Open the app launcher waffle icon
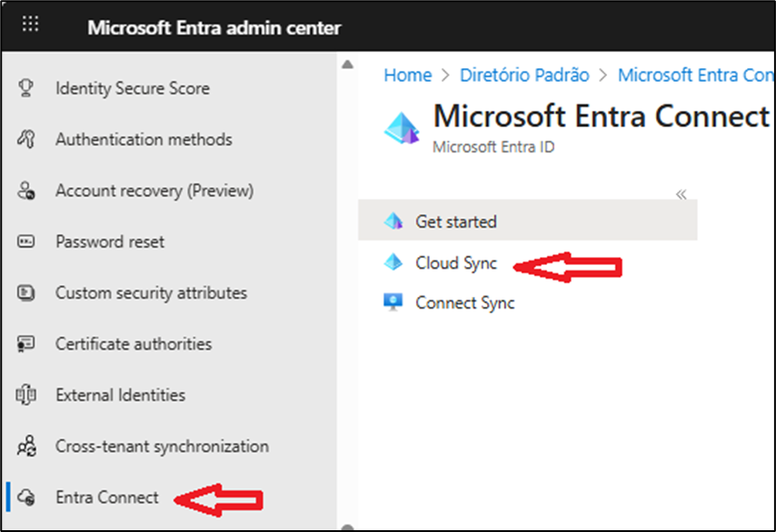Screen dimensions: 776x532 tap(30, 25)
